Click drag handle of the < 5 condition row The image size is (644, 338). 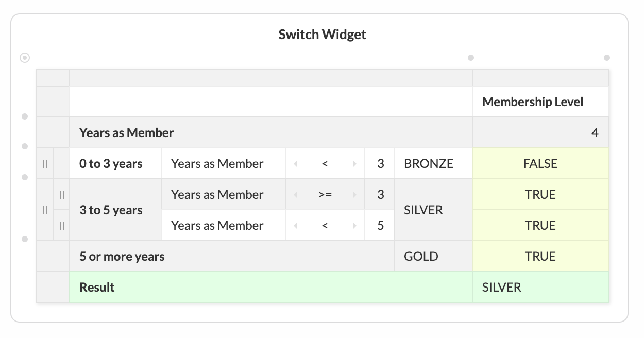[61, 226]
